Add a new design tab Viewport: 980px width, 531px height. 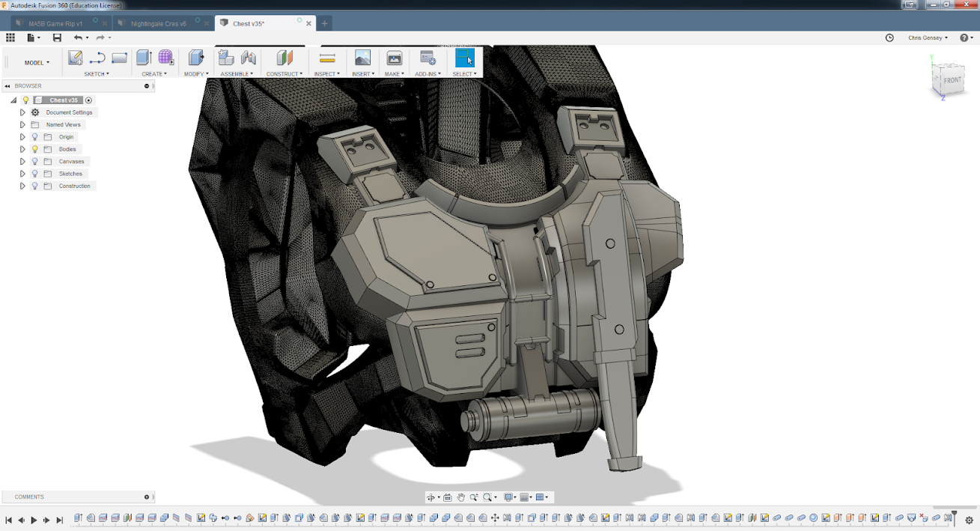(325, 23)
